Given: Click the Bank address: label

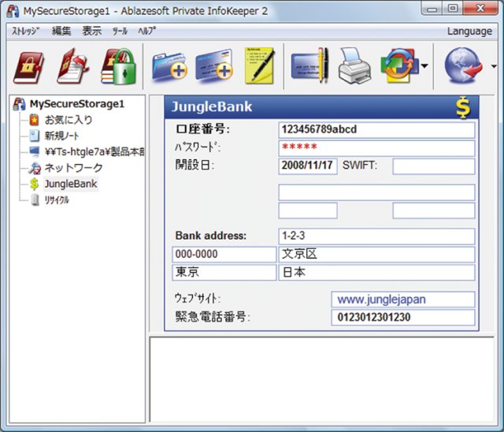Looking at the screenshot, I should [x=210, y=236].
